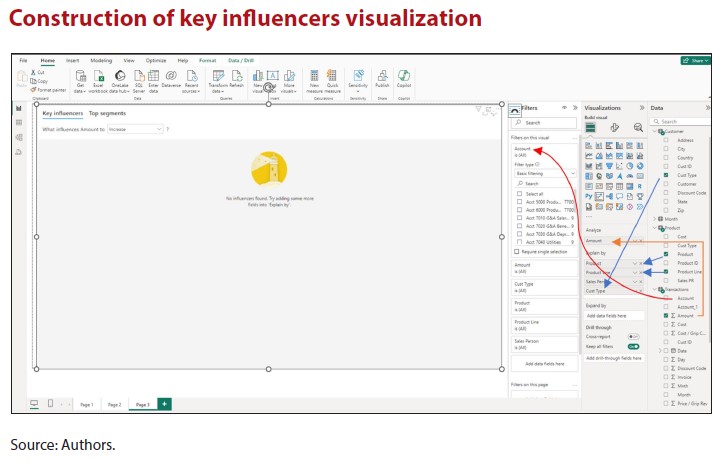Open the Analytics magnifier tab
The height and width of the screenshot is (463, 724).
pos(638,128)
